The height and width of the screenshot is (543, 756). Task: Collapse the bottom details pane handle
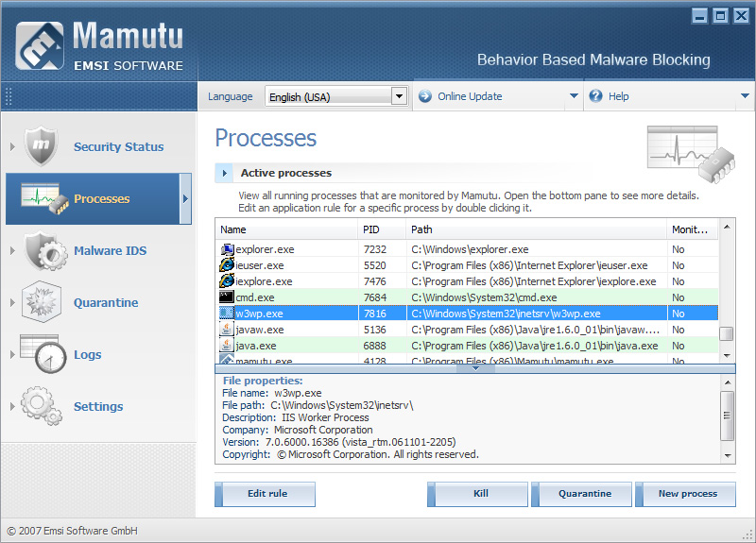click(x=475, y=368)
